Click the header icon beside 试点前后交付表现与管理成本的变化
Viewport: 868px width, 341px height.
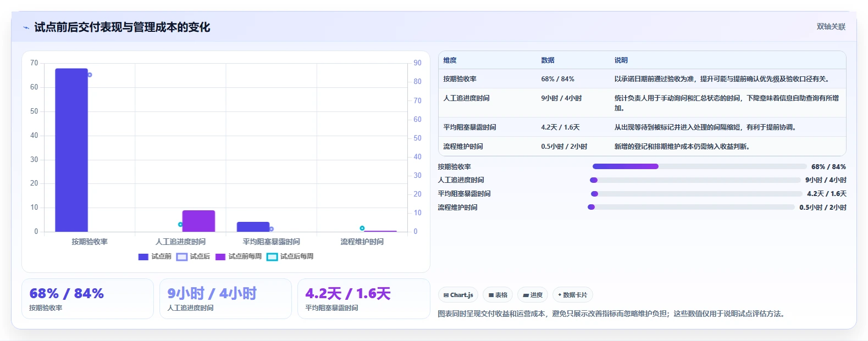(x=26, y=27)
